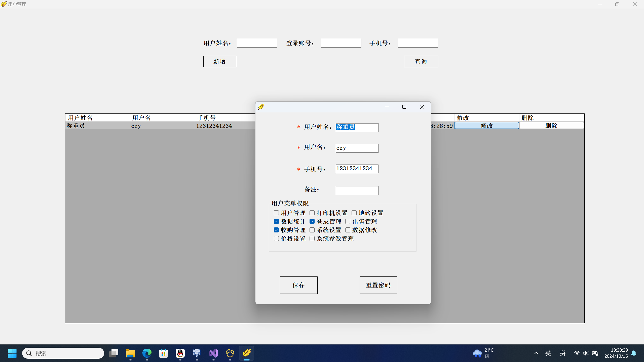Click 删除 button in czy row
Screen dimensions: 644x362
click(x=551, y=126)
